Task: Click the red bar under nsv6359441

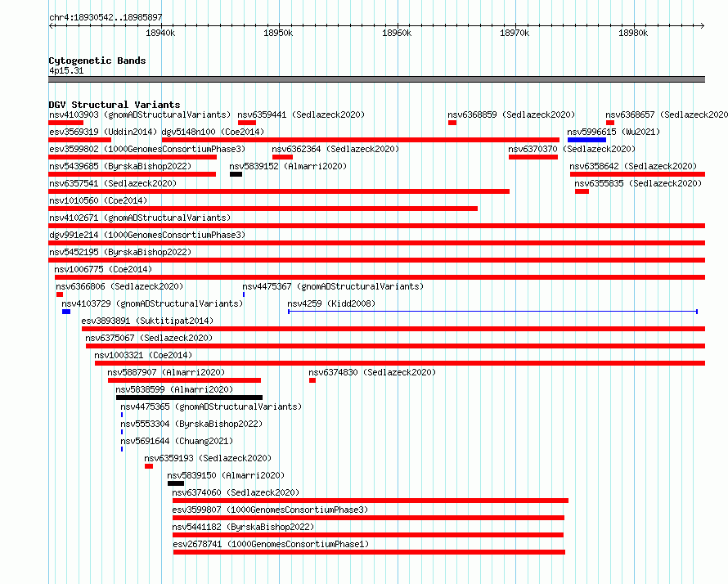Action: tap(247, 123)
